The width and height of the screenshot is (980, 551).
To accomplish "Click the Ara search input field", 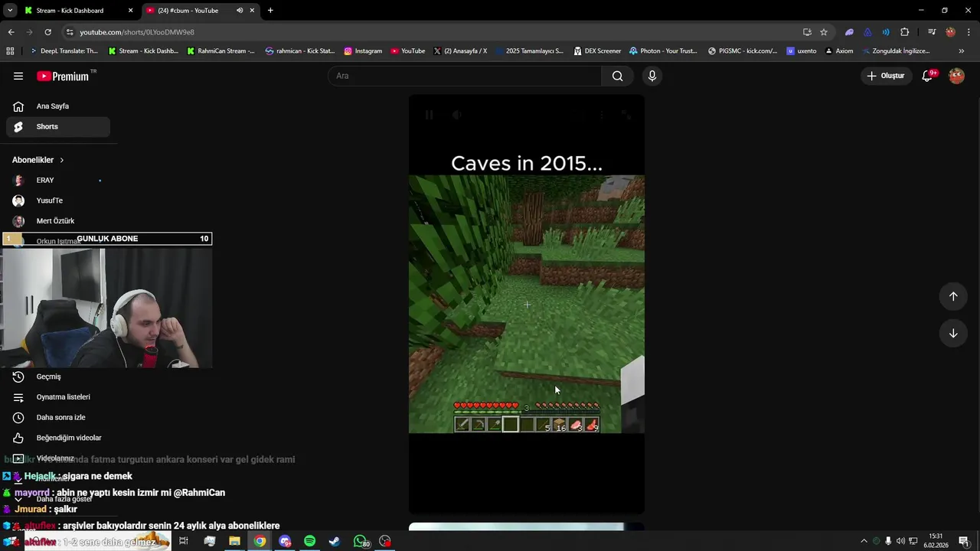I will pyautogui.click(x=465, y=76).
